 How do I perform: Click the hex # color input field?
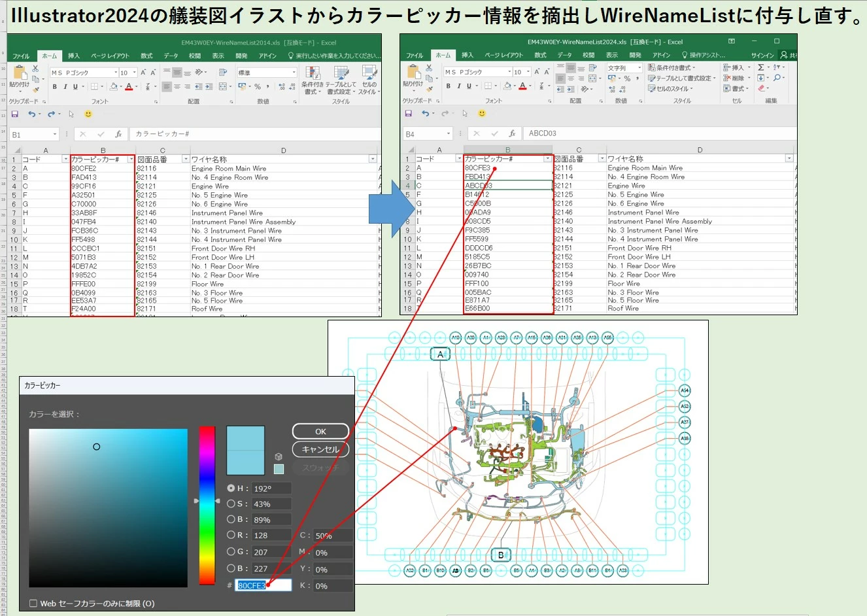[x=263, y=585]
